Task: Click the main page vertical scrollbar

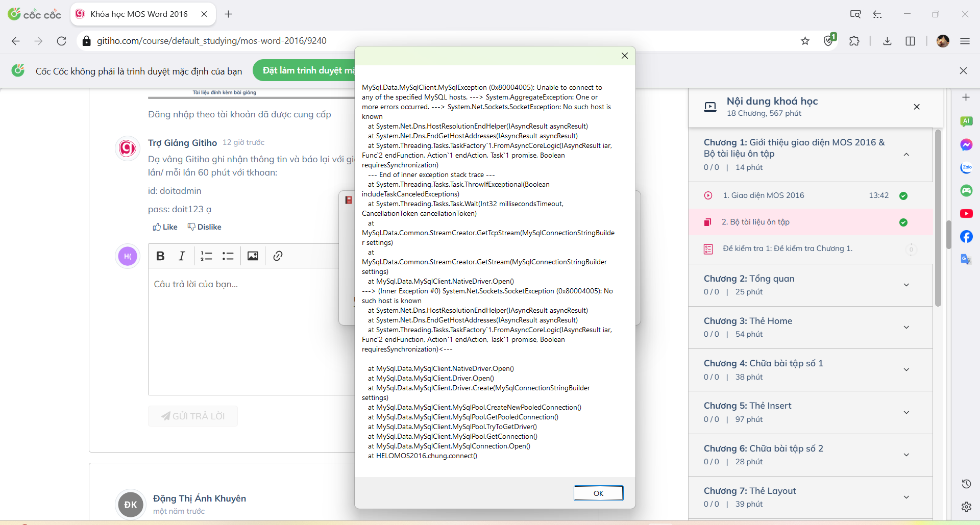Action: 949,235
